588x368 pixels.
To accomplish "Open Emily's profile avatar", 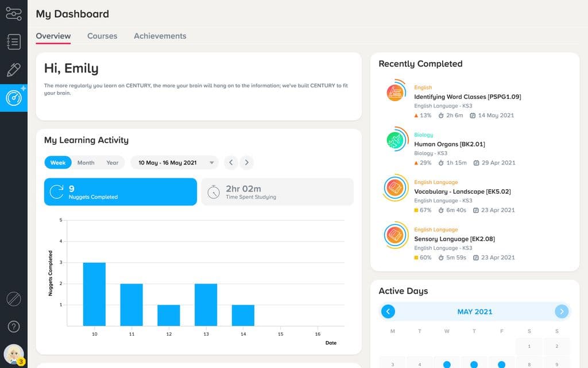I will click(14, 354).
